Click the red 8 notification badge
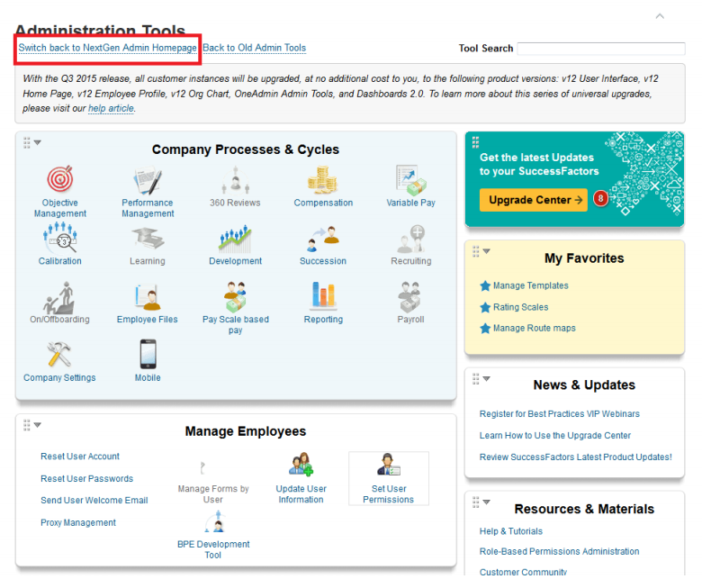702x588 pixels. click(600, 198)
